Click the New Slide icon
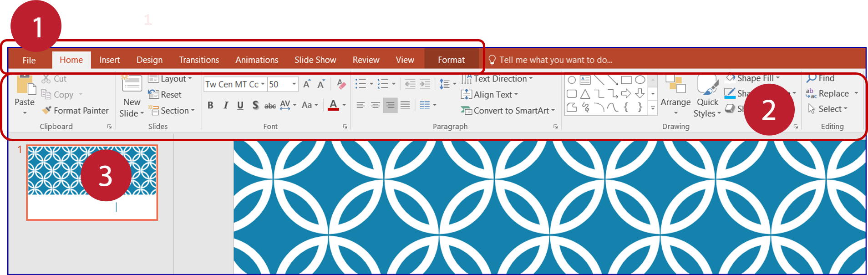This screenshot has height=275, width=868. [x=132, y=85]
